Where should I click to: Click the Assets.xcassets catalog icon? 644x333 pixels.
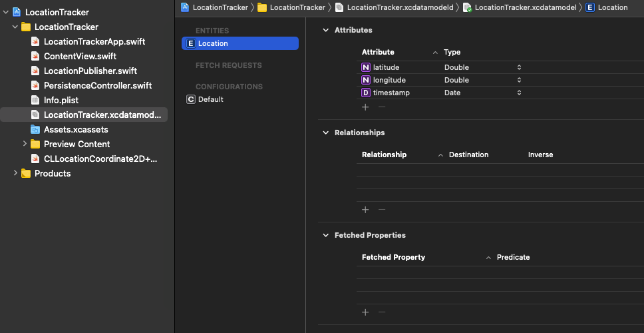tap(36, 129)
